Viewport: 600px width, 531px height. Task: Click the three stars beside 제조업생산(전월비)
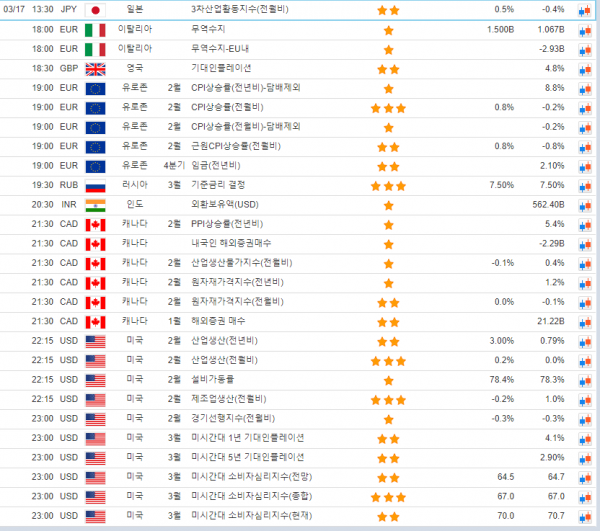388,399
